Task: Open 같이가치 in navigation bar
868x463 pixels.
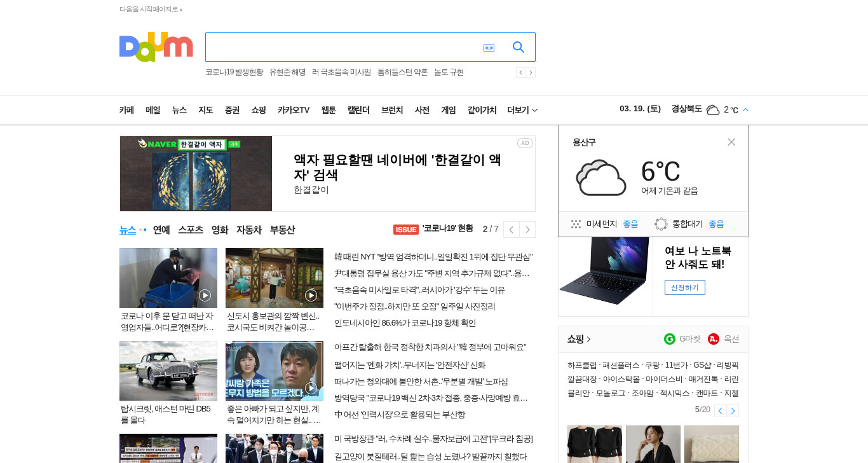Action: [x=482, y=110]
